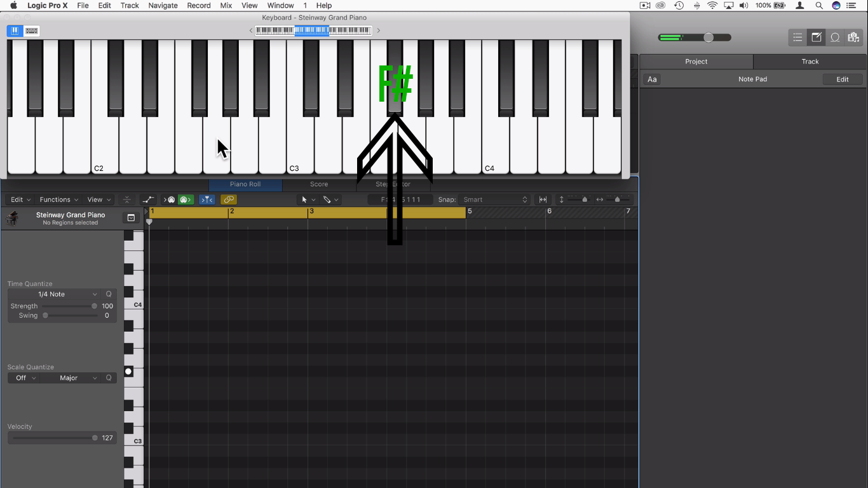
Task: Click the Aa font button
Action: tap(652, 79)
